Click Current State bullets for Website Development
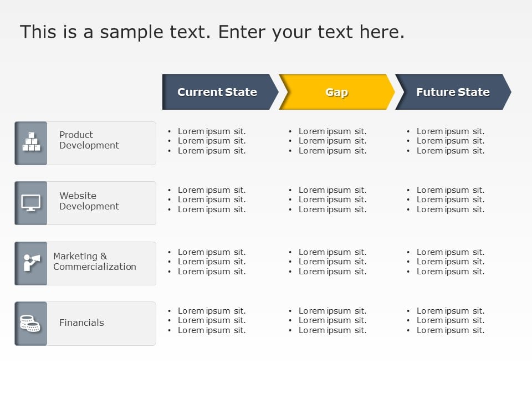Screen dimensions: 532x399 pos(211,199)
